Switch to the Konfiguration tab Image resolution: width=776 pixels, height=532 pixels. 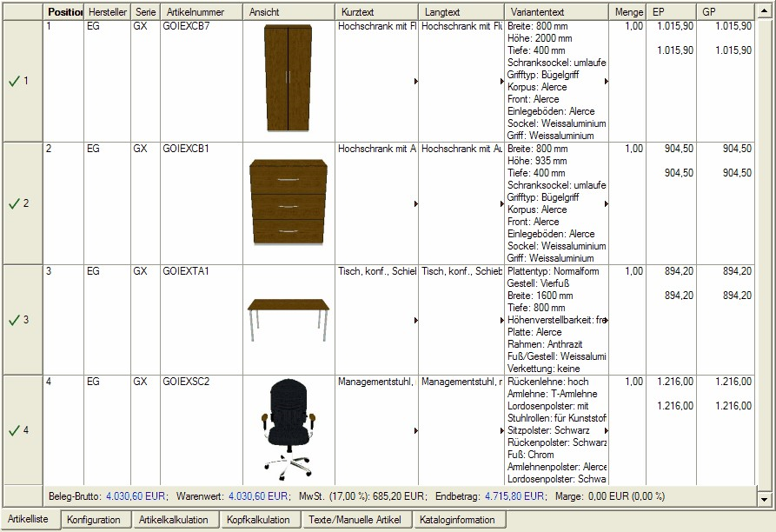[94, 520]
